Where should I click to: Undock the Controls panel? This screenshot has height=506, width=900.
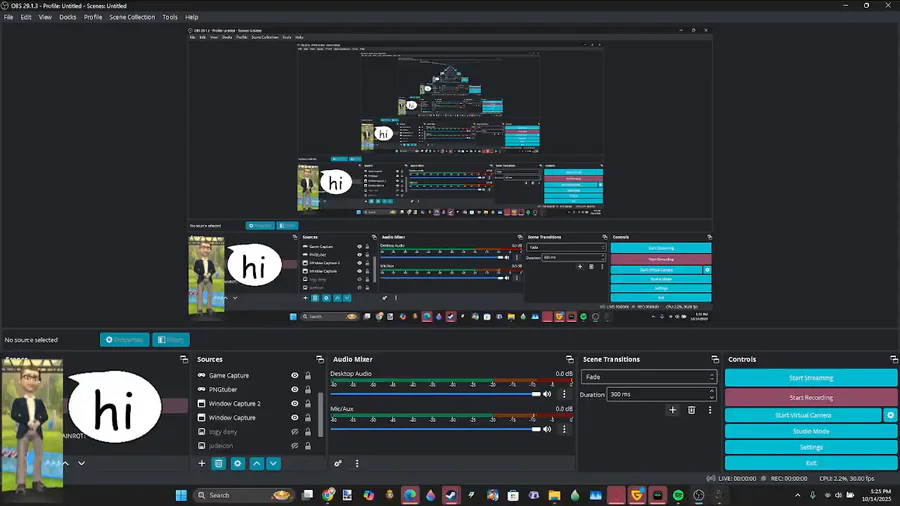pyautogui.click(x=894, y=359)
